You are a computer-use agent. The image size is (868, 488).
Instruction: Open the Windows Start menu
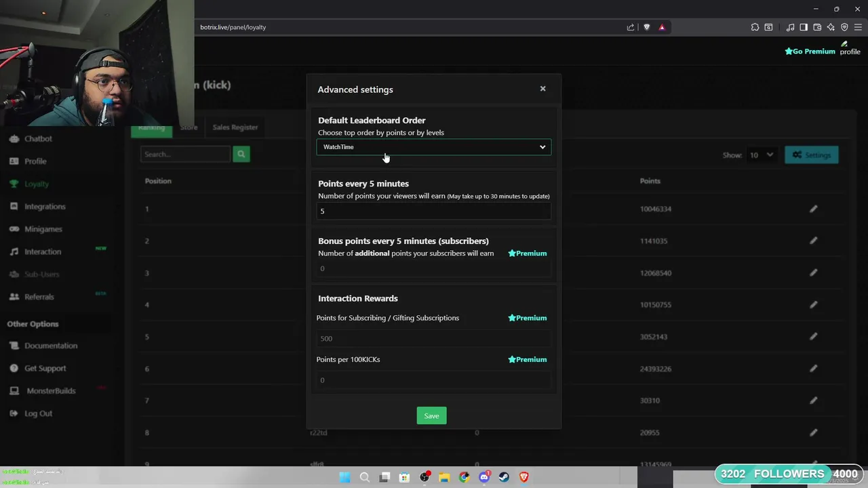(x=344, y=477)
